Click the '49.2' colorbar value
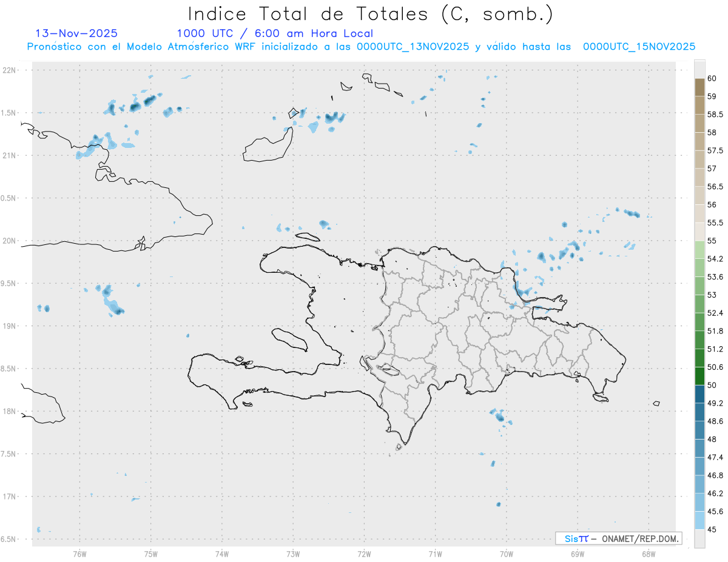The height and width of the screenshot is (562, 728). [715, 403]
